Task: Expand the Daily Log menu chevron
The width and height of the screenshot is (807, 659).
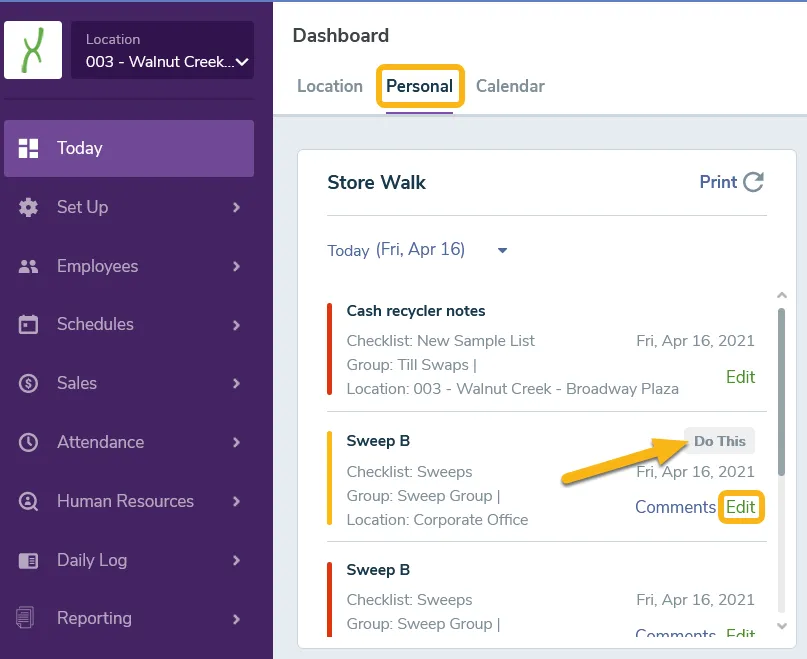Action: (236, 560)
